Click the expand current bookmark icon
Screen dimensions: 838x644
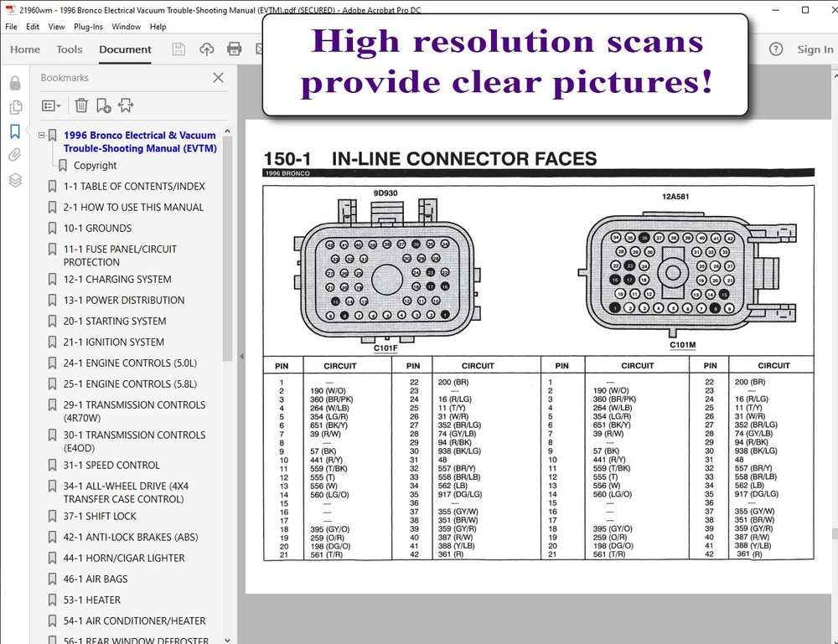(x=126, y=106)
